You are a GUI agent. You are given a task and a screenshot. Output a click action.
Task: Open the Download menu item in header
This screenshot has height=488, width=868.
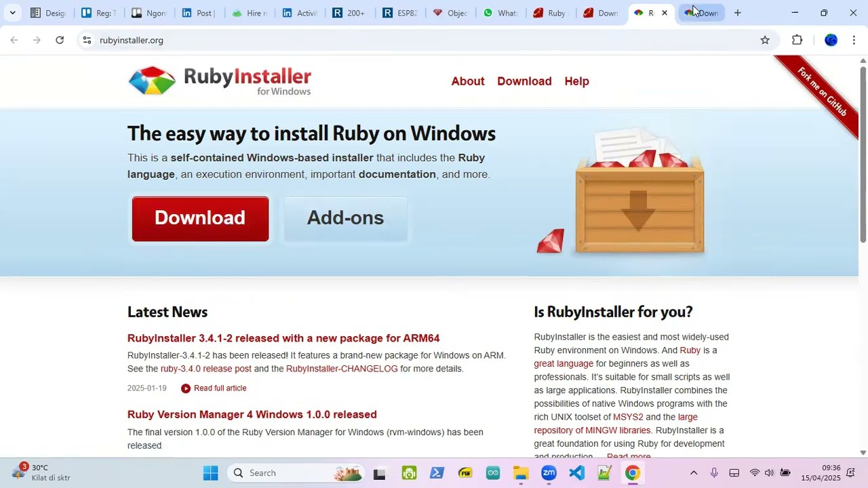point(524,81)
